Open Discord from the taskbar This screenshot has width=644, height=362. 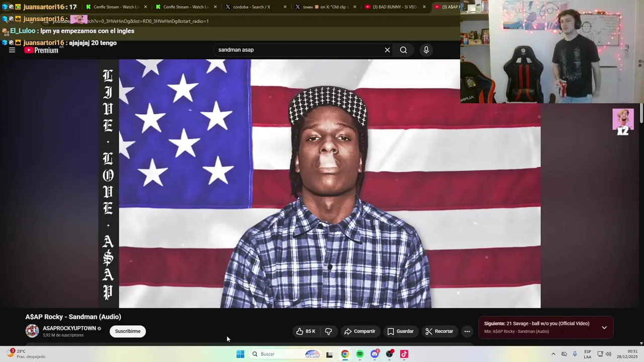[375, 354]
